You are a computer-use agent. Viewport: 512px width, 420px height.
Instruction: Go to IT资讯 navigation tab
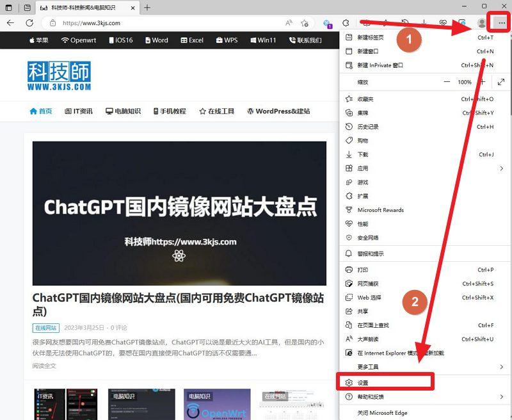[79, 111]
